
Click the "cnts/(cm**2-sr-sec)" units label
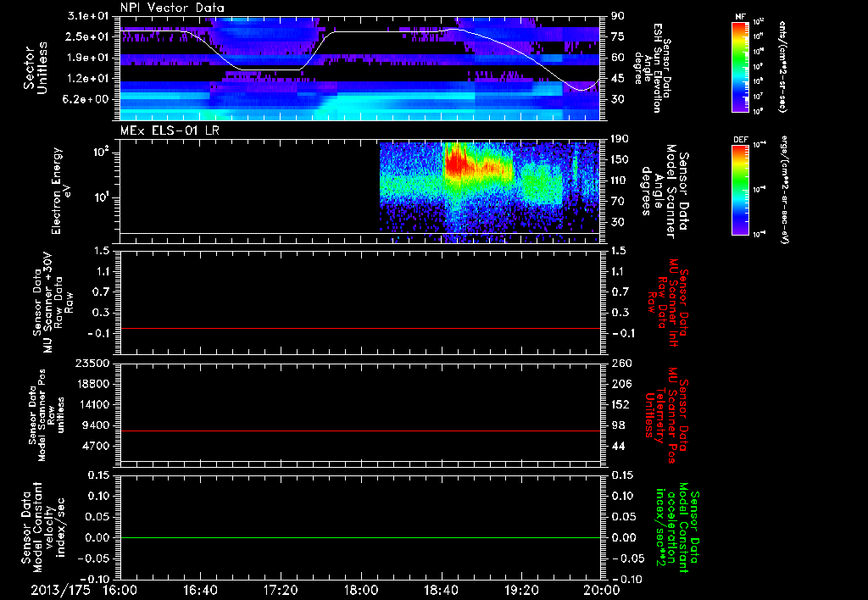782,67
